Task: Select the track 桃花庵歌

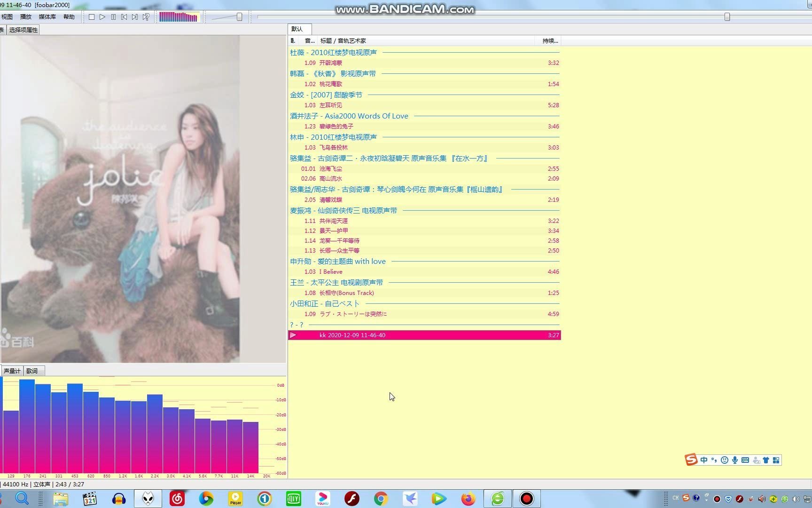Action: pyautogui.click(x=424, y=84)
